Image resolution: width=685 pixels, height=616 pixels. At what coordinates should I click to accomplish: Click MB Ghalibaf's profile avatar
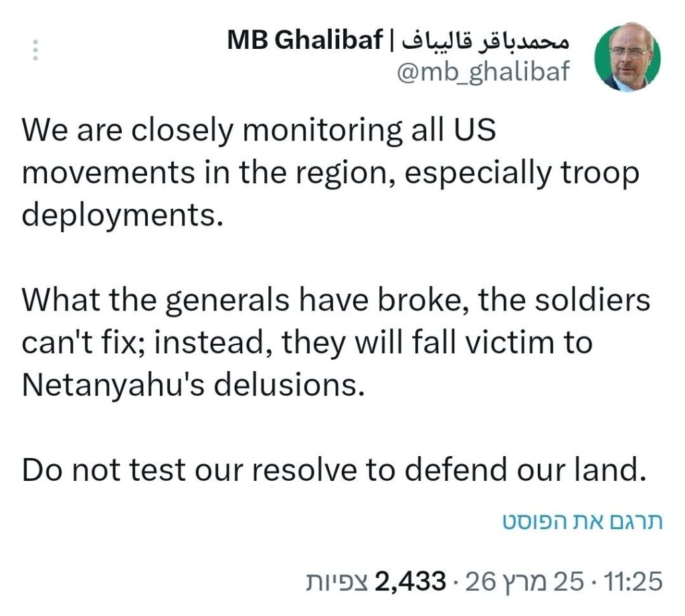click(x=627, y=59)
